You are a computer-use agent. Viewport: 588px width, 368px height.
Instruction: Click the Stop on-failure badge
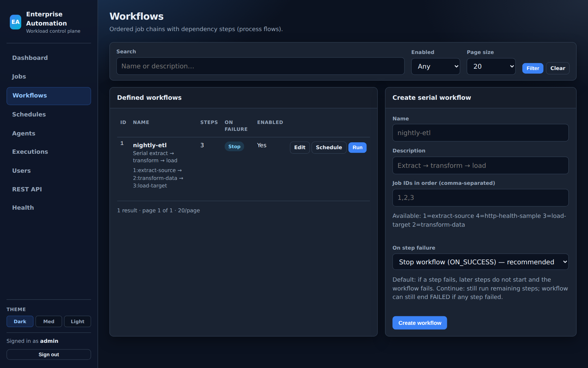(234, 147)
